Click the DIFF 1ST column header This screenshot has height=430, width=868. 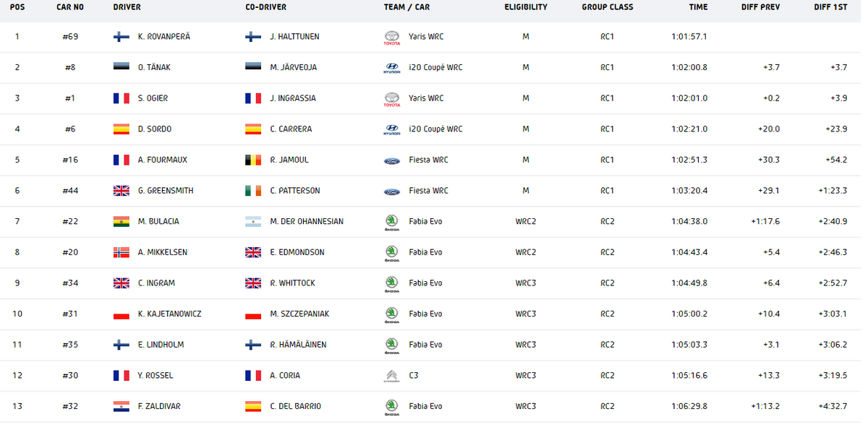[830, 7]
